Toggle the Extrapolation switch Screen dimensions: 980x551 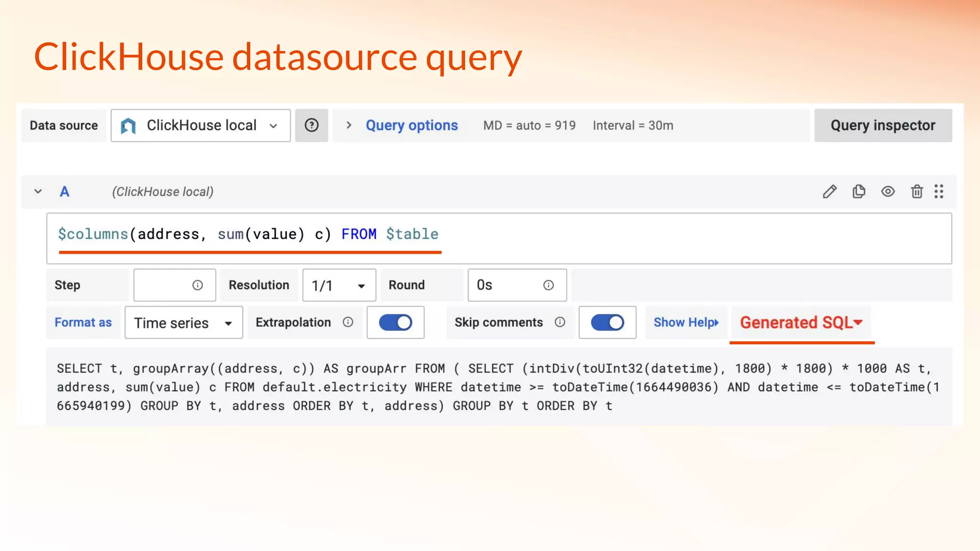pos(395,322)
